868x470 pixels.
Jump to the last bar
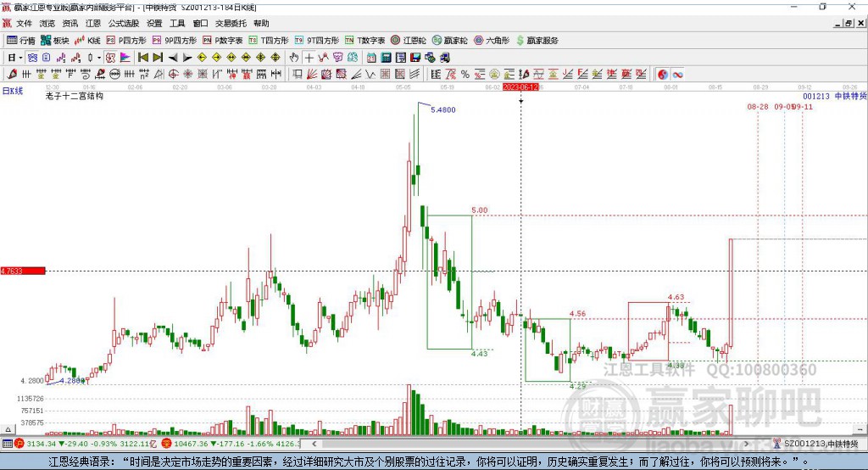[158, 58]
